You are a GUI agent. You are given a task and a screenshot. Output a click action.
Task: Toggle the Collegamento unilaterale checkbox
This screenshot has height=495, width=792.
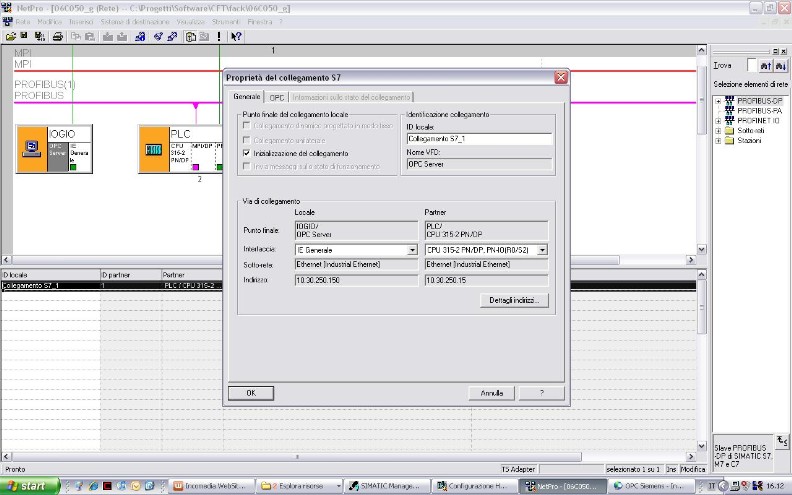point(246,139)
